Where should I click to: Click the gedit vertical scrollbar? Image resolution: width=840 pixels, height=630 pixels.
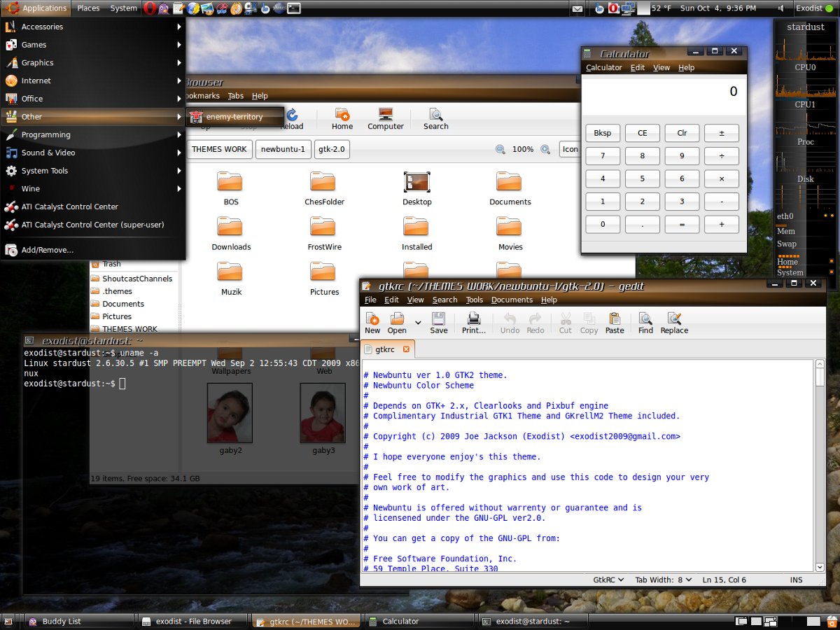point(820,465)
